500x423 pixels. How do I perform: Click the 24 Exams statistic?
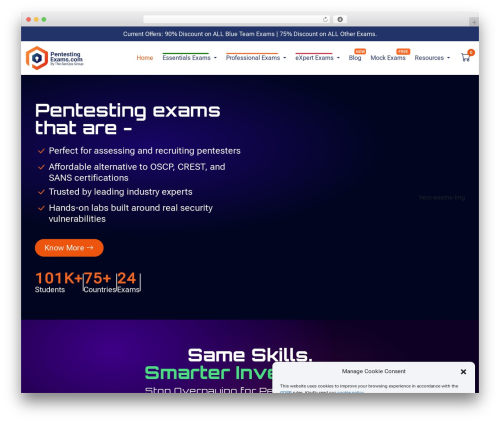tap(128, 282)
